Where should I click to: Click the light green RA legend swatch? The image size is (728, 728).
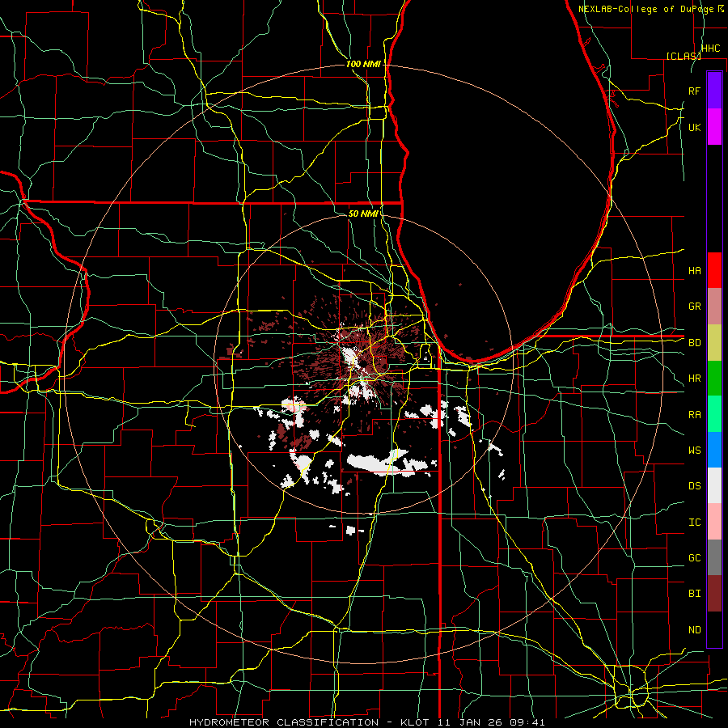click(x=714, y=414)
